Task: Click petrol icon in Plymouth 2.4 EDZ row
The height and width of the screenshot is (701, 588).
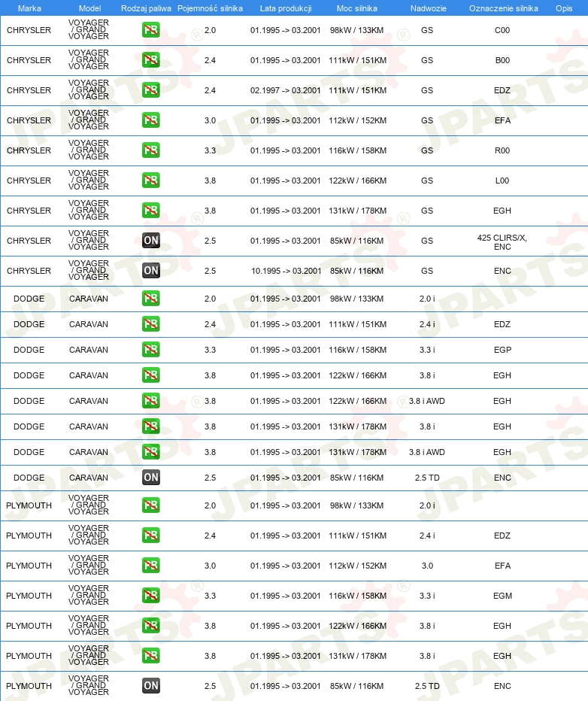Action: (x=151, y=535)
